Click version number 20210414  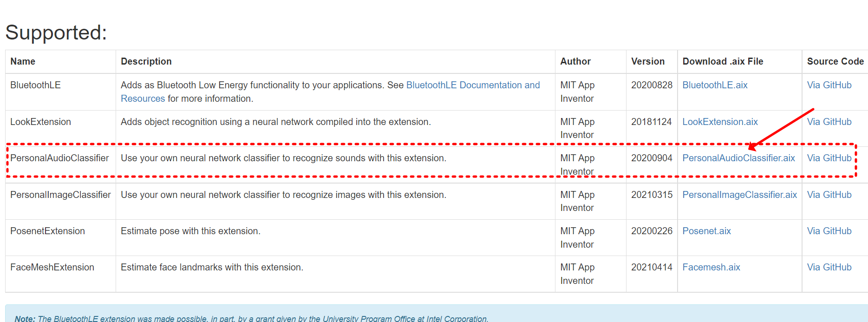coord(652,267)
